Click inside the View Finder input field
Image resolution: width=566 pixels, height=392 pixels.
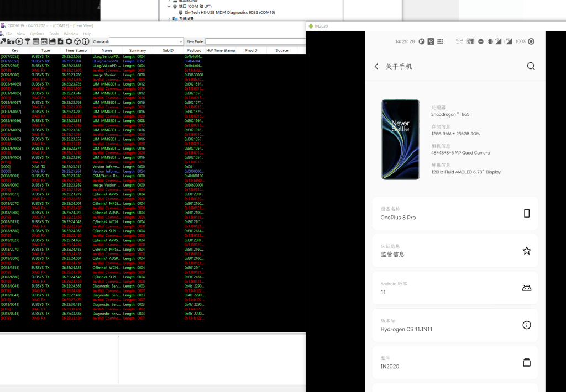(x=254, y=41)
